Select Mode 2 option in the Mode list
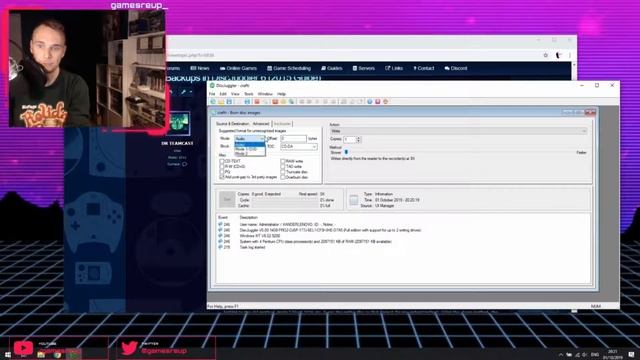Image resolution: width=640 pixels, height=360 pixels. click(250, 153)
